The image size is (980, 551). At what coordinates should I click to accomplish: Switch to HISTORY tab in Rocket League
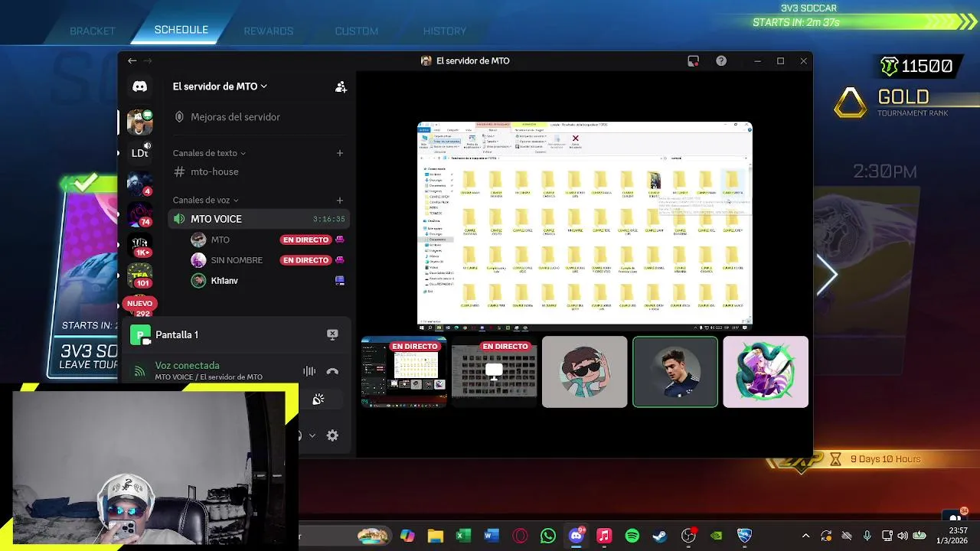pos(445,31)
